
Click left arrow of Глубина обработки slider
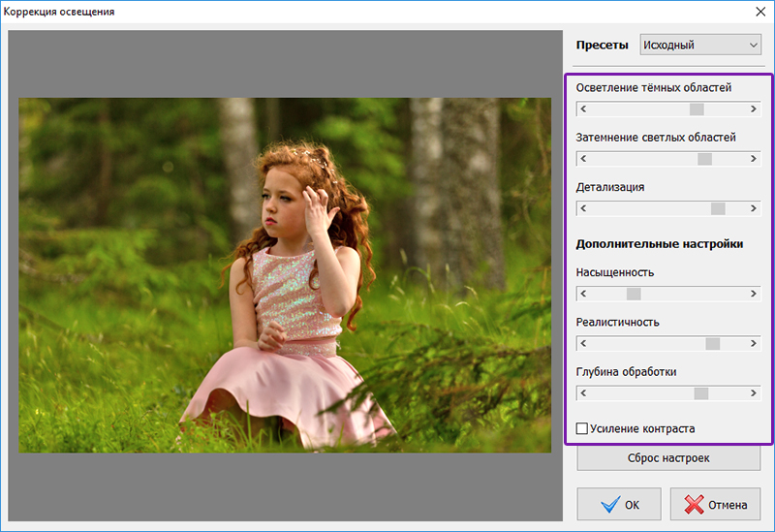[584, 393]
